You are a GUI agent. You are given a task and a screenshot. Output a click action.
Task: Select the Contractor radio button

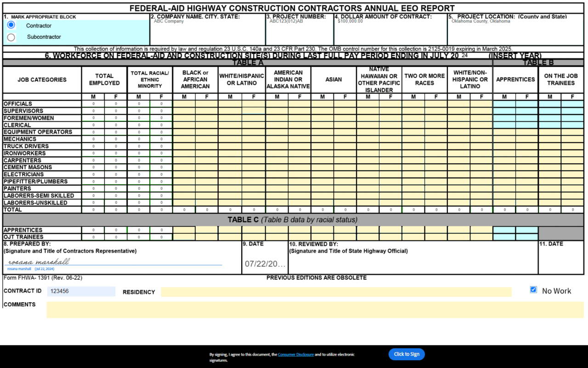tap(11, 25)
